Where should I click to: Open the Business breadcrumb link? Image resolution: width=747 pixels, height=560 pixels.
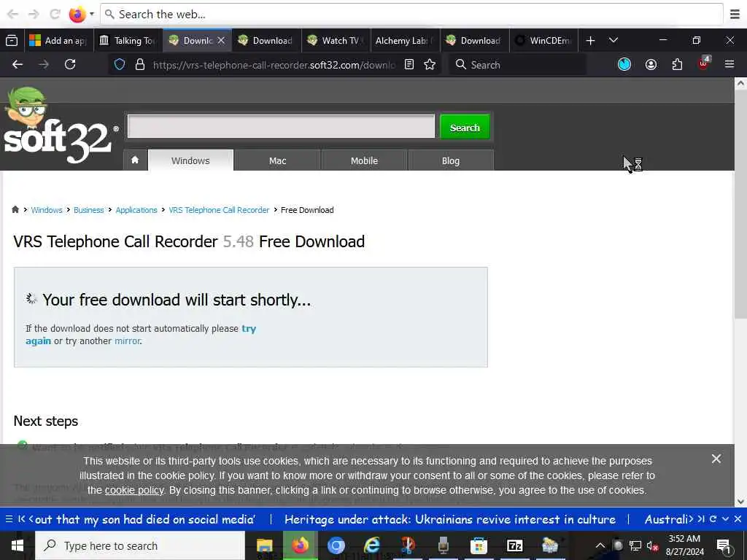point(88,210)
